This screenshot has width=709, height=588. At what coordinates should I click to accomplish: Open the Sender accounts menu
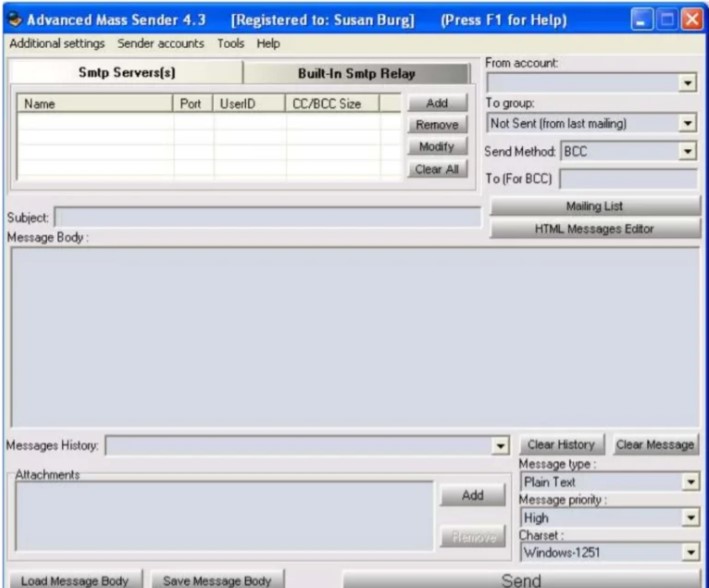(160, 44)
